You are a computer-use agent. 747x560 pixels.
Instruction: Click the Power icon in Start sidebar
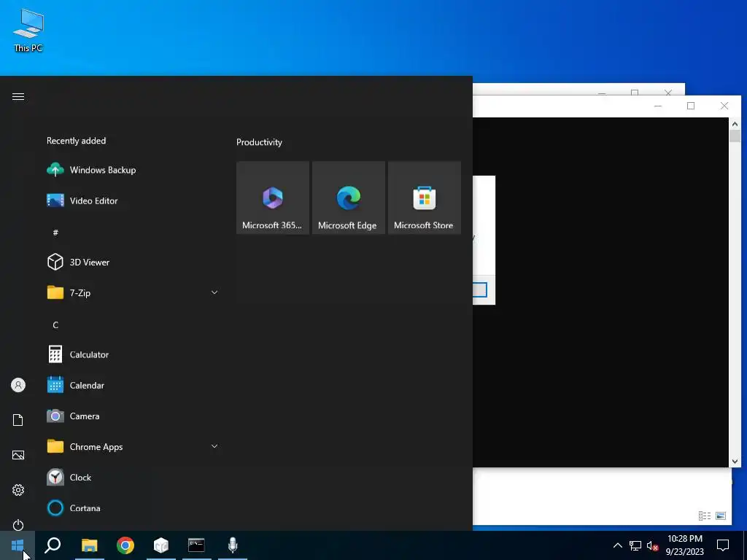(18, 525)
